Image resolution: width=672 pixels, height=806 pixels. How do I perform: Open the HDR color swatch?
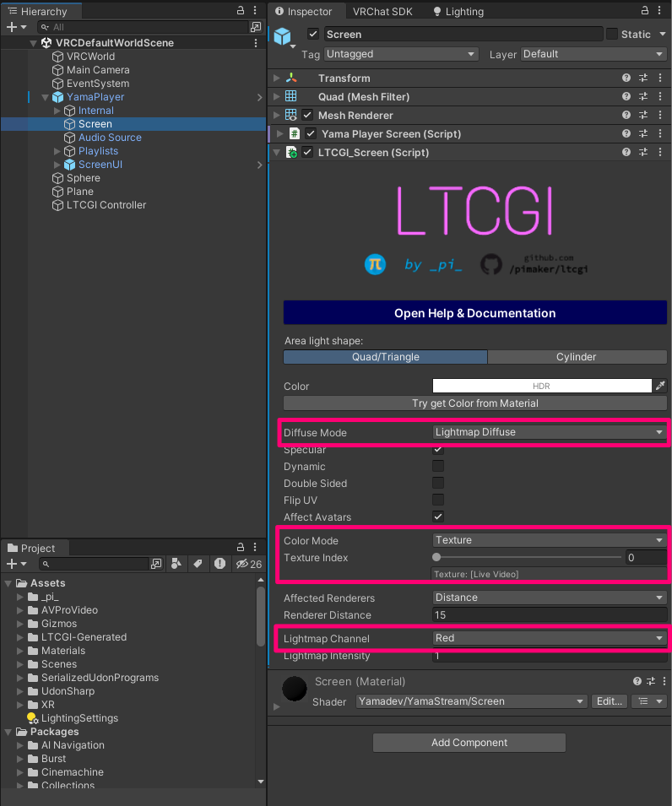542,386
